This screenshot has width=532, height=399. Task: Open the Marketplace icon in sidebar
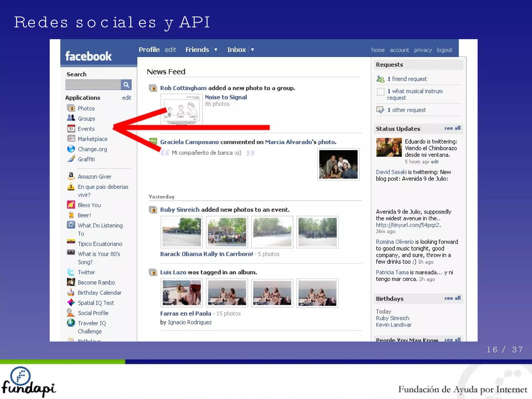click(71, 138)
